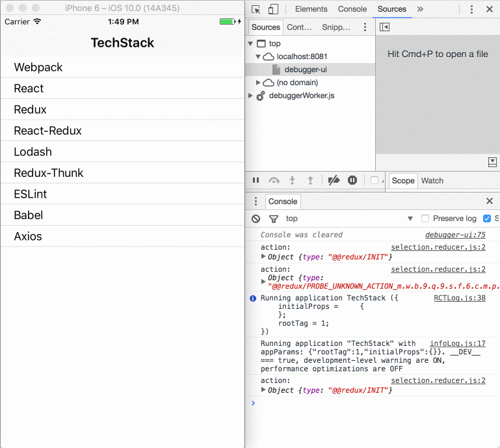Show more DevTools tabs via chevron
Image resolution: width=500 pixels, height=448 pixels.
pyautogui.click(x=420, y=9)
